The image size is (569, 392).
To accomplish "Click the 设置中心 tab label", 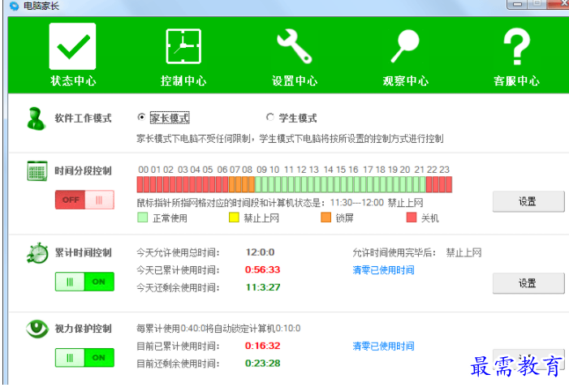I will pyautogui.click(x=295, y=80).
